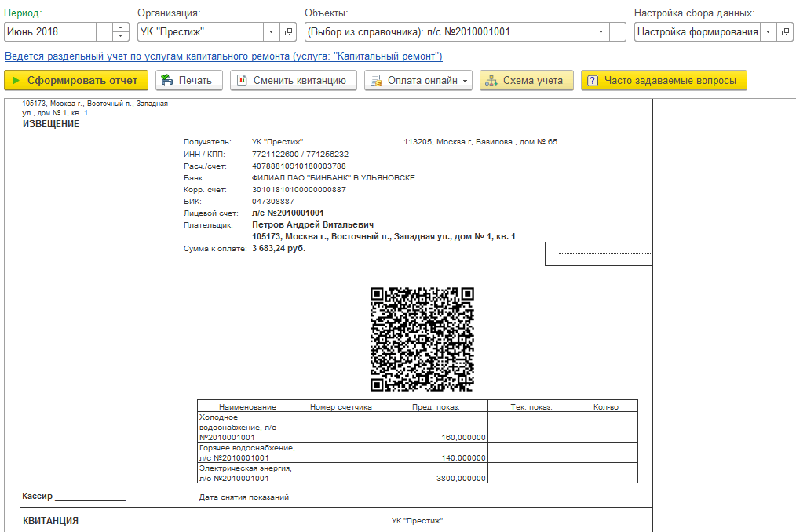Select БИК value 047308887

(273, 201)
